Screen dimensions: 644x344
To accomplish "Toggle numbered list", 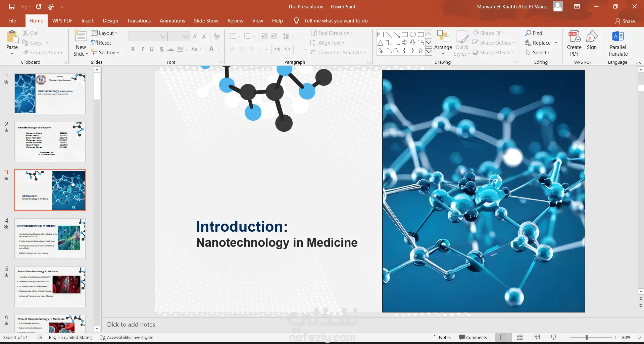I will point(247,36).
